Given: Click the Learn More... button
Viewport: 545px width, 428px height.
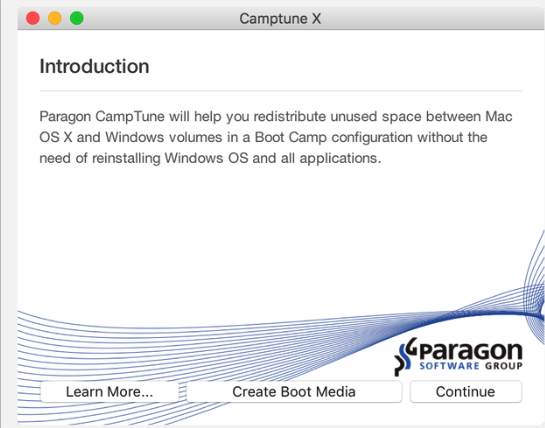Looking at the screenshot, I should click(x=109, y=392).
